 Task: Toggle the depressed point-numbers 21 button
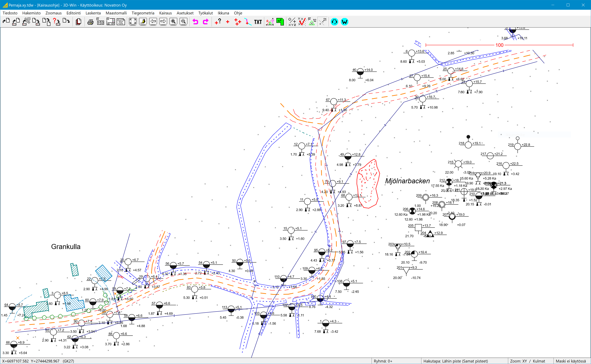tap(323, 22)
